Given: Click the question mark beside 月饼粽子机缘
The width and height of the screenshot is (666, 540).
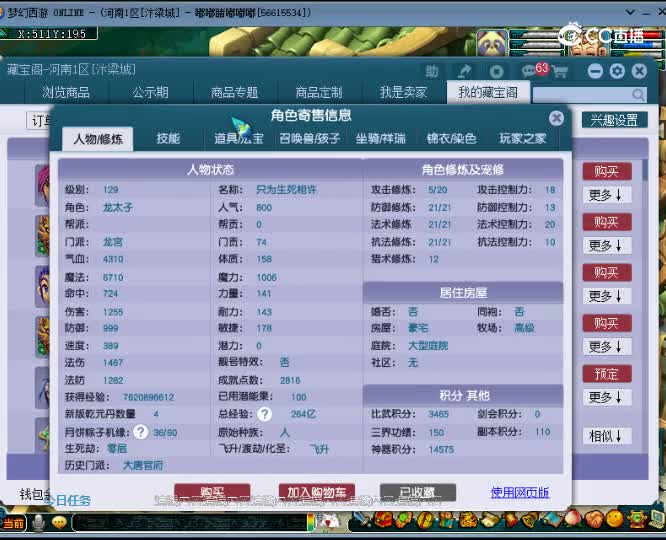Looking at the screenshot, I should (x=140, y=432).
